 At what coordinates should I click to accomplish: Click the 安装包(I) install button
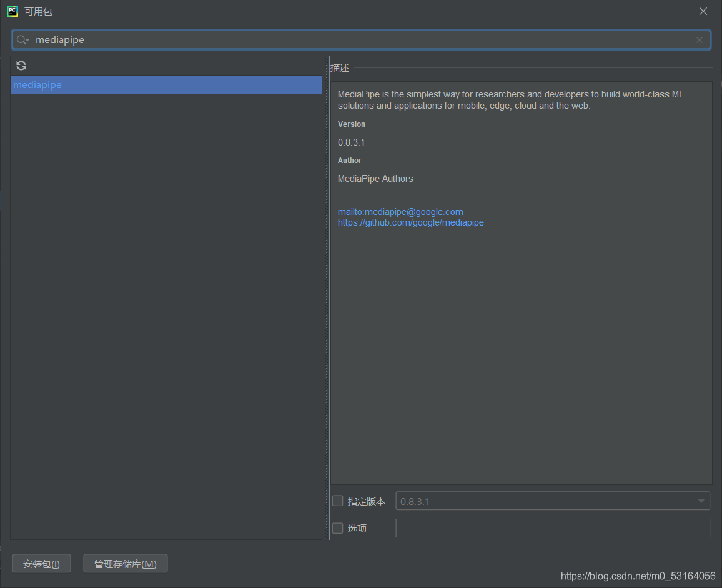[x=41, y=564]
